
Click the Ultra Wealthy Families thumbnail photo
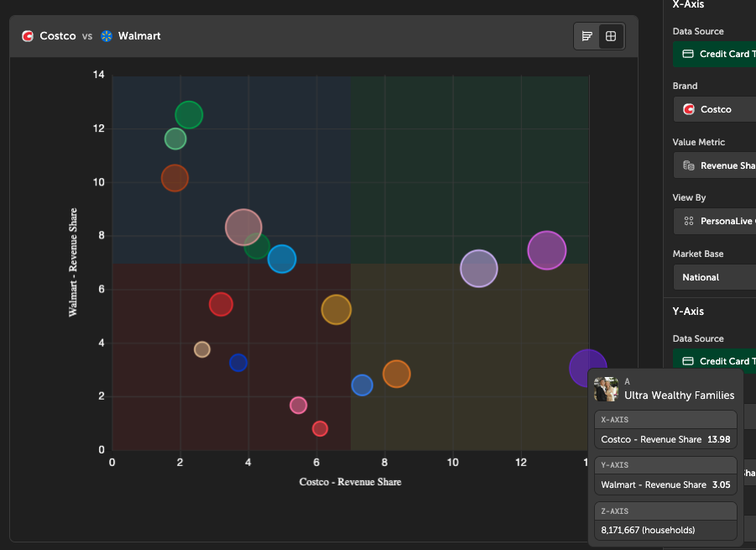606,390
